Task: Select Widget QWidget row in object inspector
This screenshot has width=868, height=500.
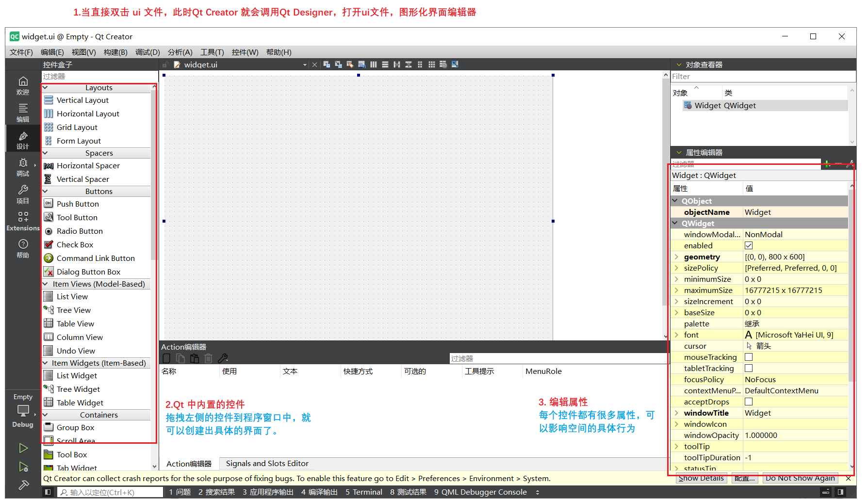Action: click(x=765, y=106)
